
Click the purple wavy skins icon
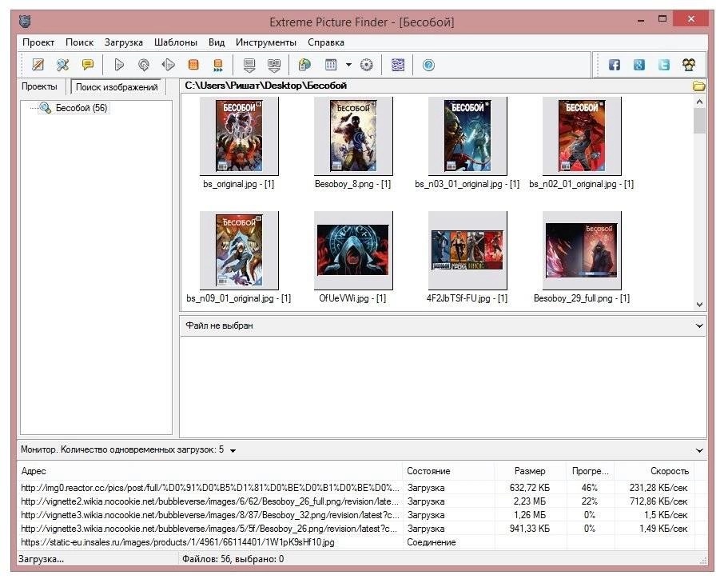point(397,65)
